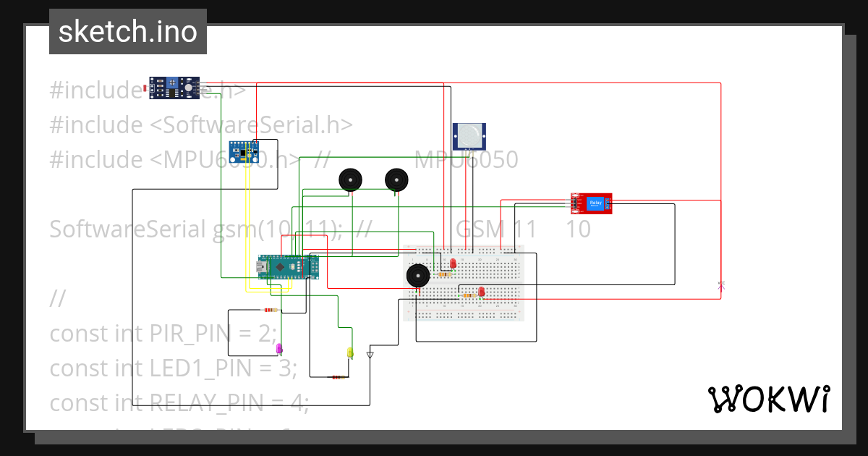Click the red Relay module
Image resolution: width=868 pixels, height=456 pixels.
click(592, 203)
